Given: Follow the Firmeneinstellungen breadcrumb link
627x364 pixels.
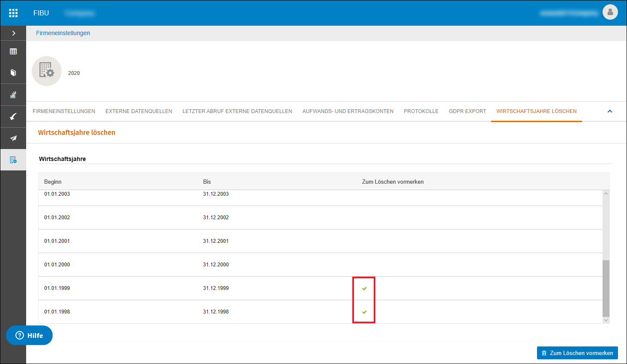Looking at the screenshot, I should (63, 33).
